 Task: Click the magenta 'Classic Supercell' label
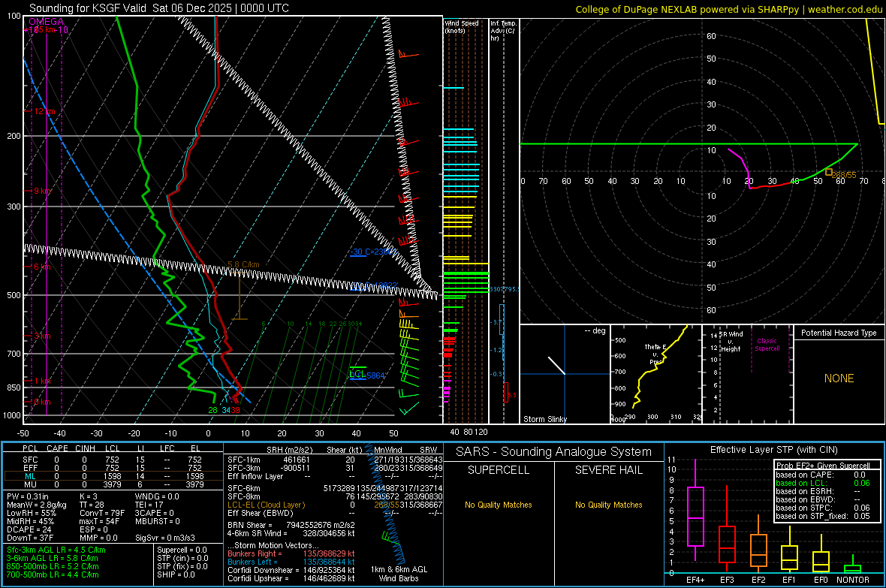pos(767,345)
